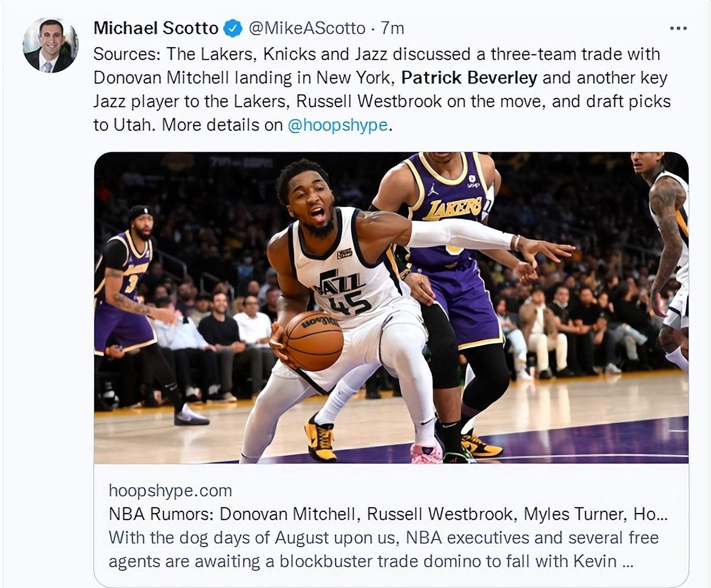Open the @hoopshype mention link
Image resolution: width=711 pixels, height=588 pixels.
(x=338, y=125)
